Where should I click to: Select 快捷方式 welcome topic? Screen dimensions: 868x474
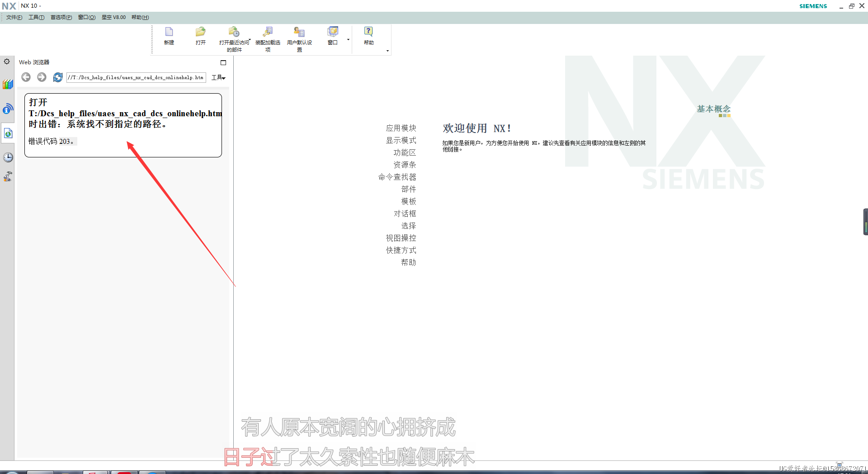click(x=401, y=250)
